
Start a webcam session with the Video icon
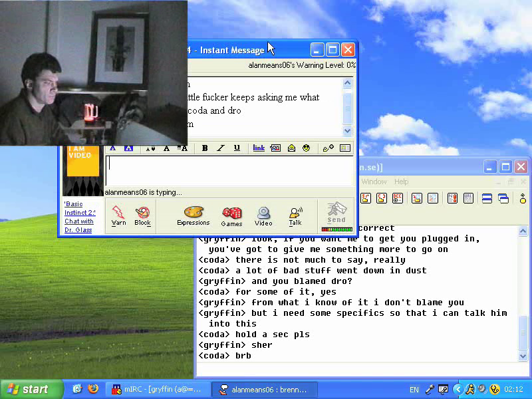click(x=263, y=217)
